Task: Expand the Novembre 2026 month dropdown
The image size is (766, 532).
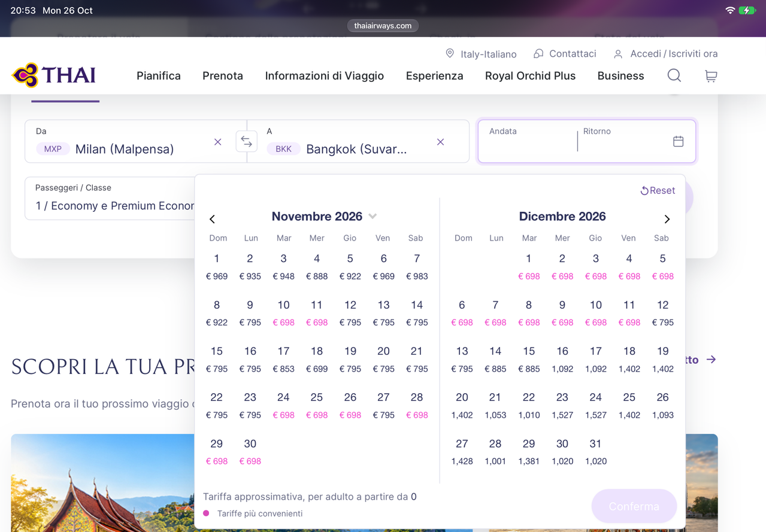Action: pos(373,216)
